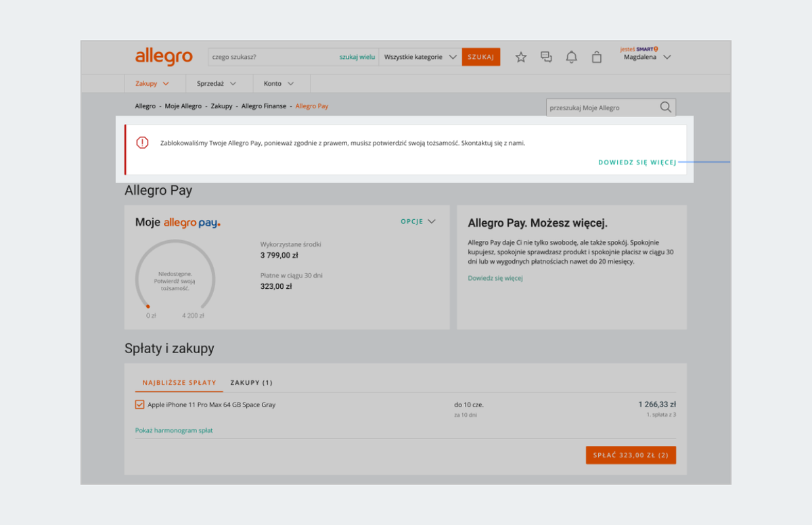Click Zakupy breadcrumb link
Image resolution: width=812 pixels, height=525 pixels.
point(221,106)
